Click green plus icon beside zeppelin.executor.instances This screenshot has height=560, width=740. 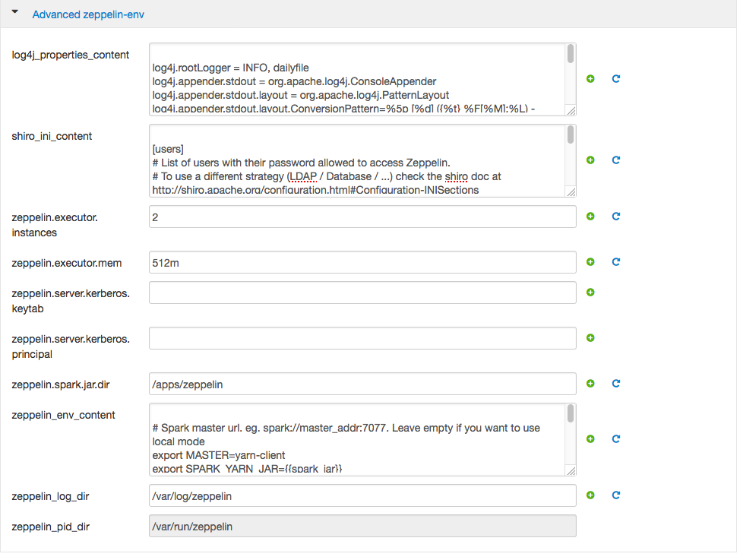coord(590,217)
